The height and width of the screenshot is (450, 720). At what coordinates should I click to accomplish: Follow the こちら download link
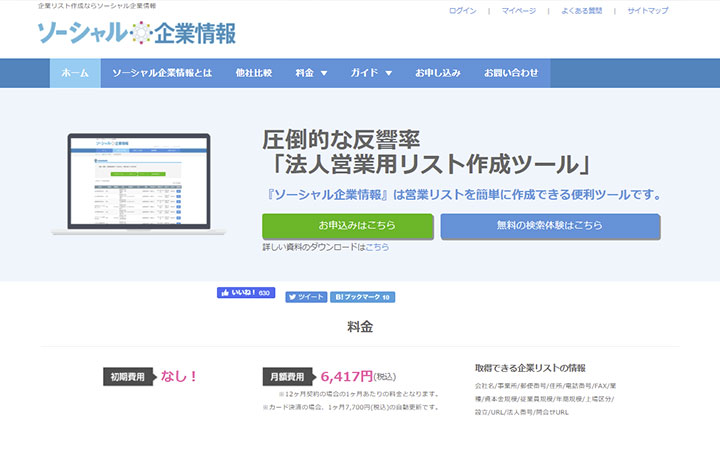click(x=377, y=247)
